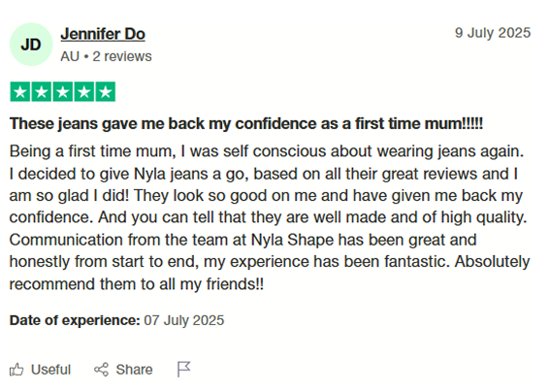
Task: Click the '2 reviews' text
Action: click(x=122, y=56)
